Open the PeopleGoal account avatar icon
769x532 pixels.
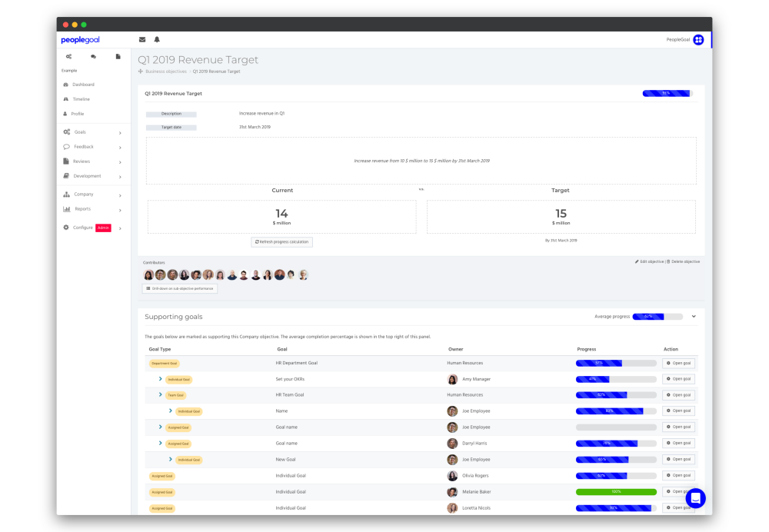[x=698, y=40]
